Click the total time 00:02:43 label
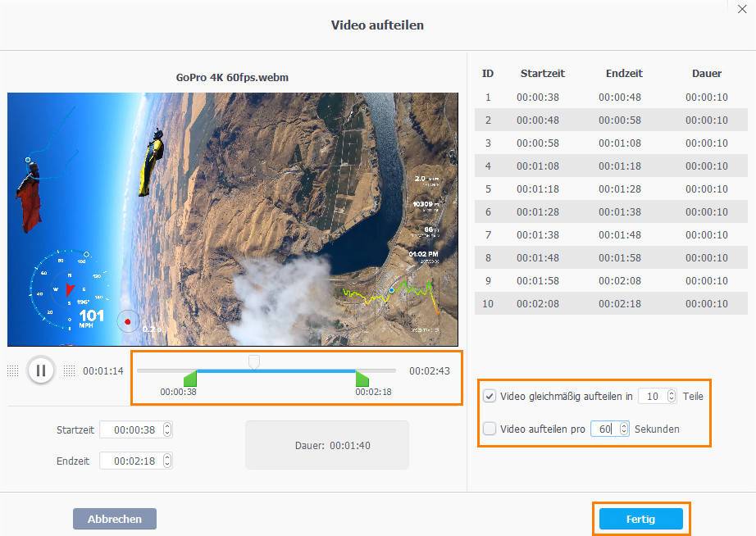The height and width of the screenshot is (536, 756). [x=430, y=370]
